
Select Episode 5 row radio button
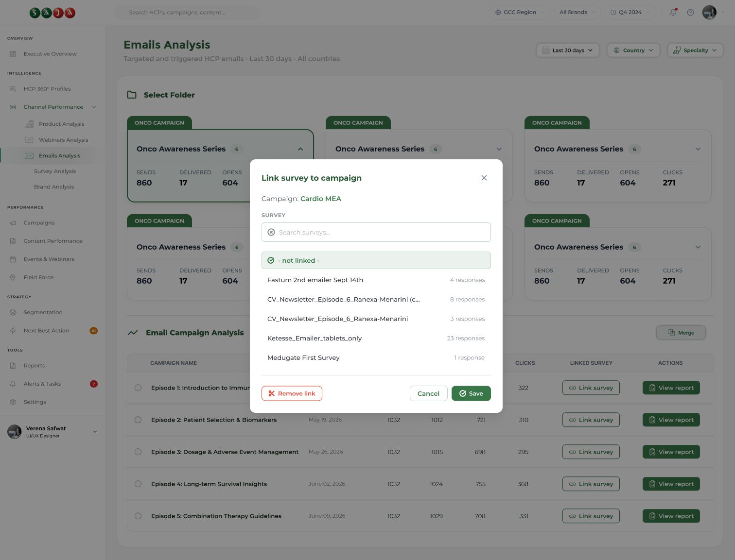138,516
